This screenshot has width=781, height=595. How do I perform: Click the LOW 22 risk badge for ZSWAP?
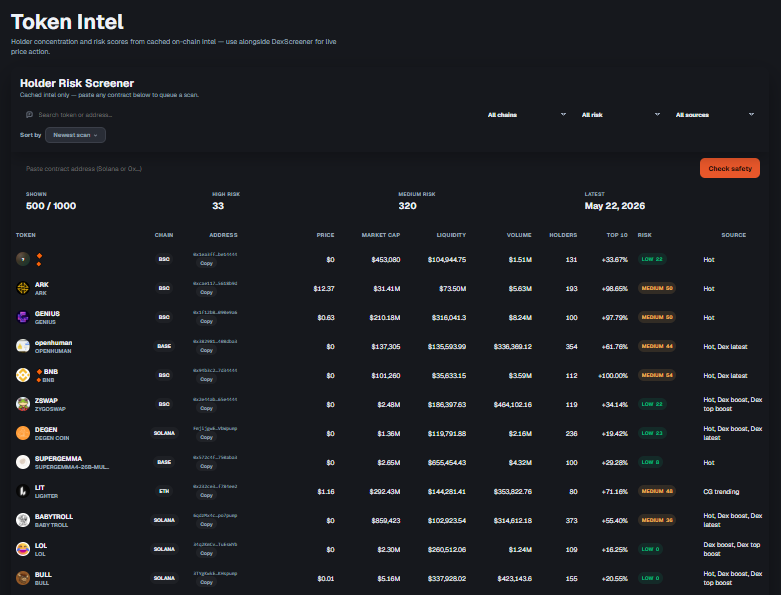(652, 404)
